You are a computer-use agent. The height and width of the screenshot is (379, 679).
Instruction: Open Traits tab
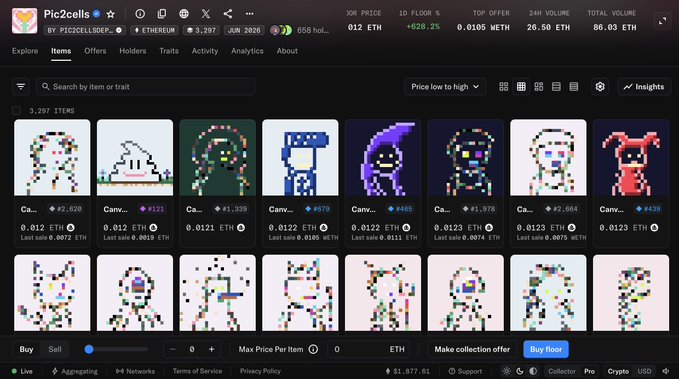[169, 51]
